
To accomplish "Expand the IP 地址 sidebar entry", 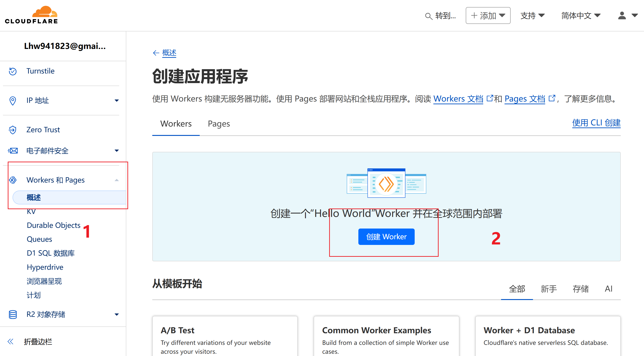I will [x=116, y=100].
